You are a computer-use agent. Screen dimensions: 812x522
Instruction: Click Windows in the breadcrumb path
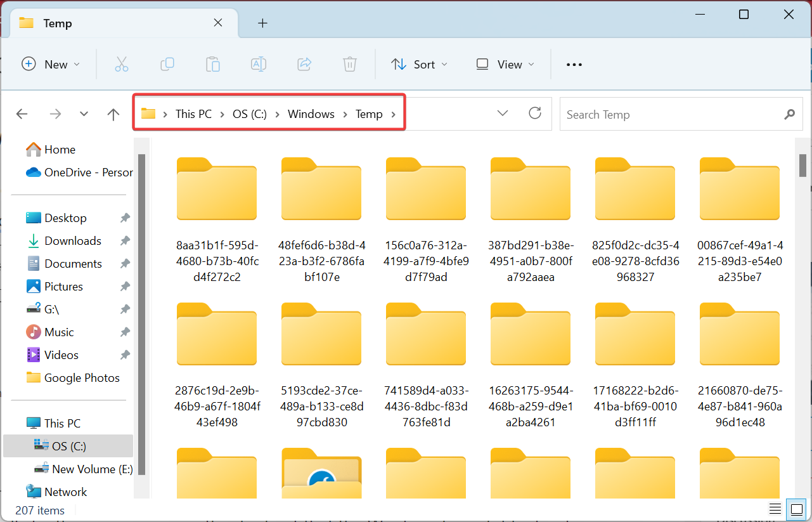(311, 114)
